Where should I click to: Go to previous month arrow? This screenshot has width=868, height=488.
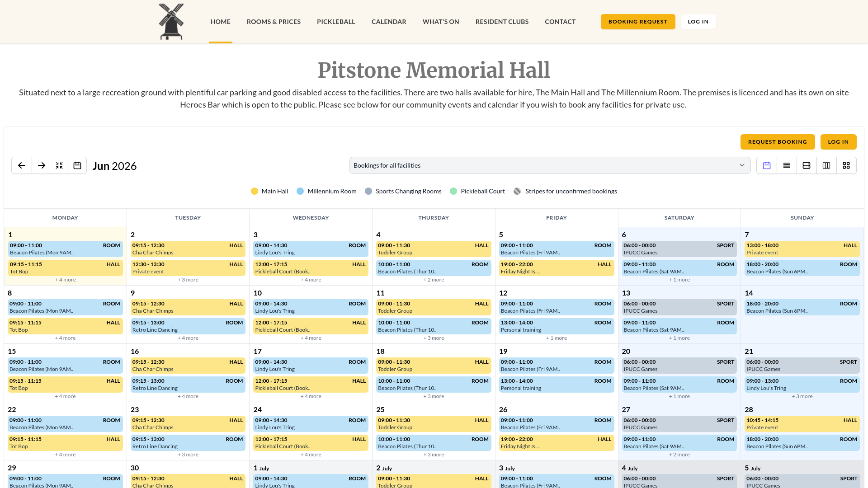coord(22,165)
